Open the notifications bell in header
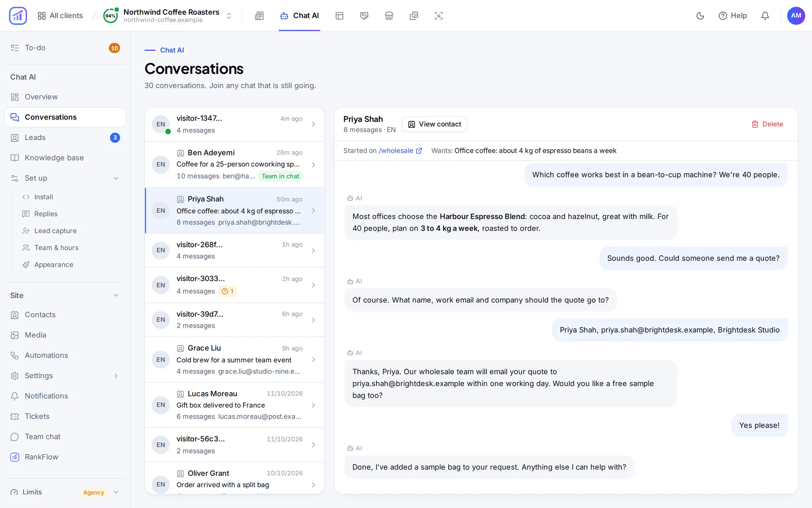Image resolution: width=812 pixels, height=508 pixels. pos(765,16)
